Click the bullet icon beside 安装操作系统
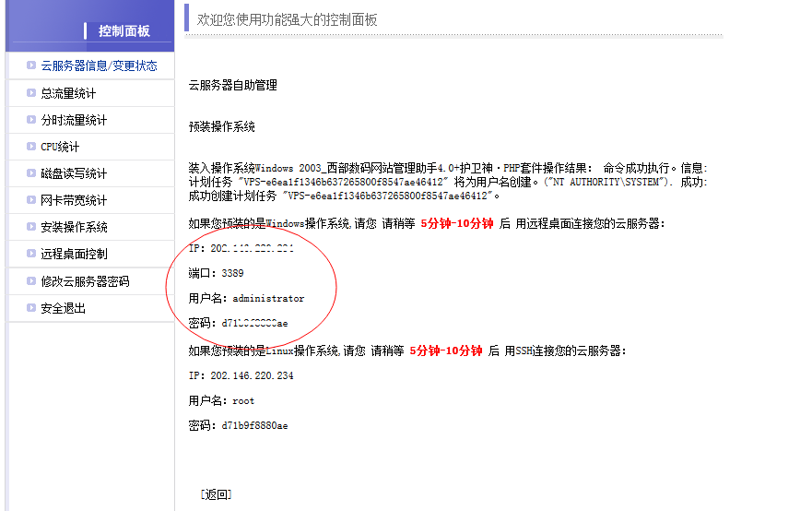Viewport: 812px width, 511px height. tap(31, 227)
